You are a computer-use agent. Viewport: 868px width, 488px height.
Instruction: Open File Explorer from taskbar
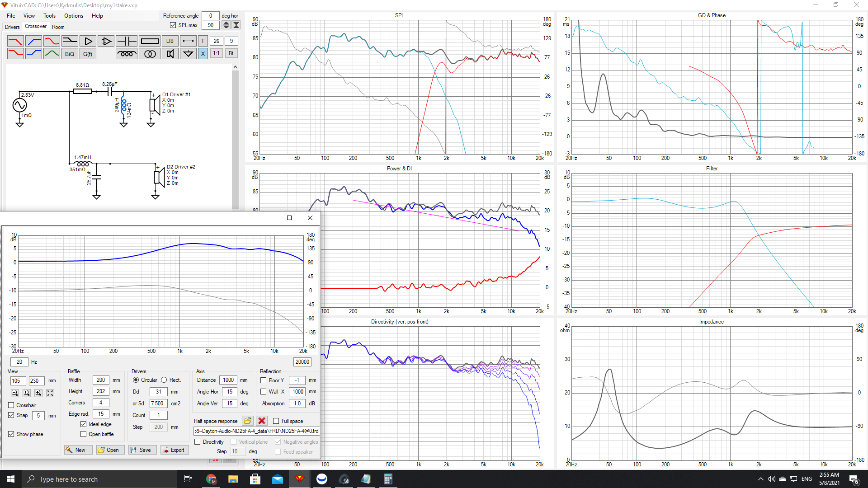[x=233, y=479]
